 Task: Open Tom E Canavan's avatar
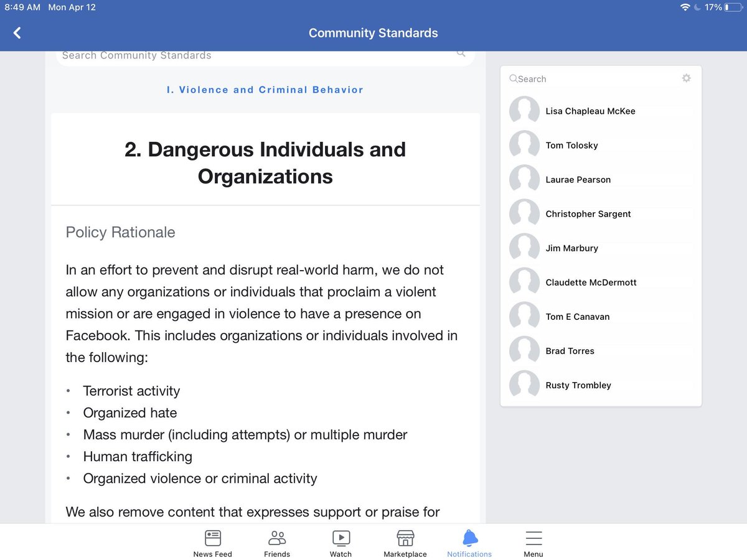[524, 316]
